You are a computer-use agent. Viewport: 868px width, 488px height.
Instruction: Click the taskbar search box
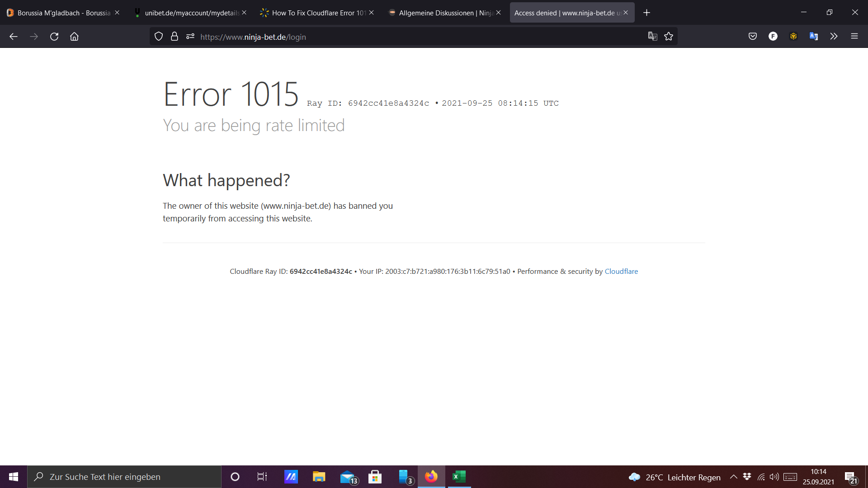[x=124, y=477]
